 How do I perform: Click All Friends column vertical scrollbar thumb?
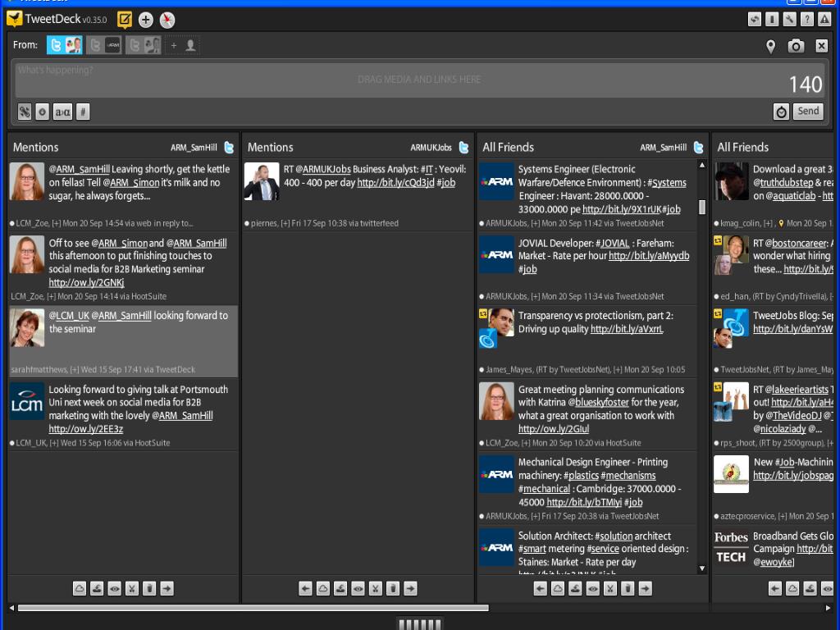[x=702, y=206]
